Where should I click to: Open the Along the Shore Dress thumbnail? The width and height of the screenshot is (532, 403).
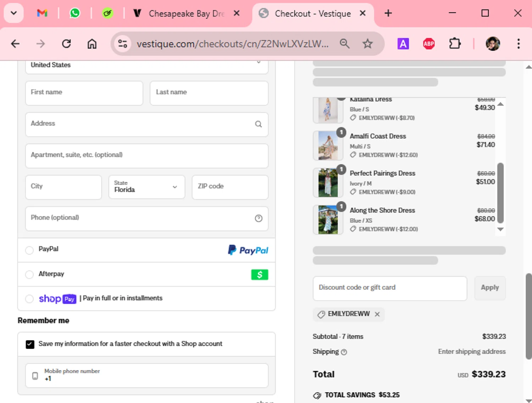328,220
